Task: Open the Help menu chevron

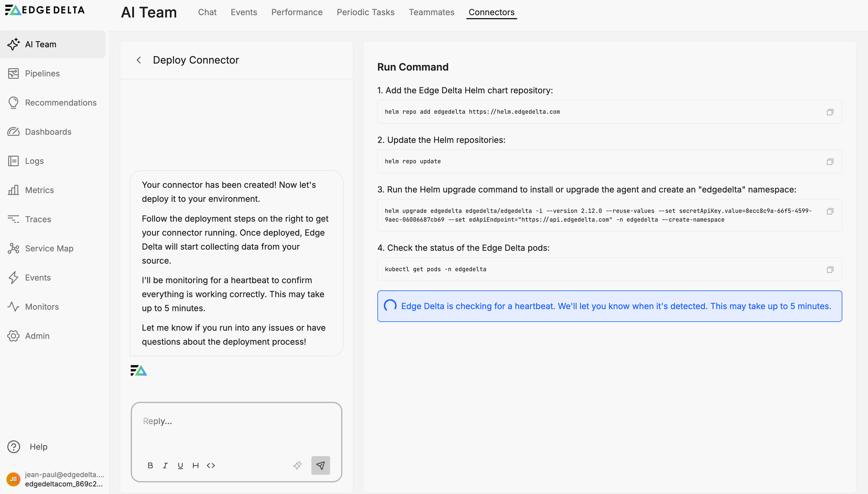Action: click(x=14, y=447)
